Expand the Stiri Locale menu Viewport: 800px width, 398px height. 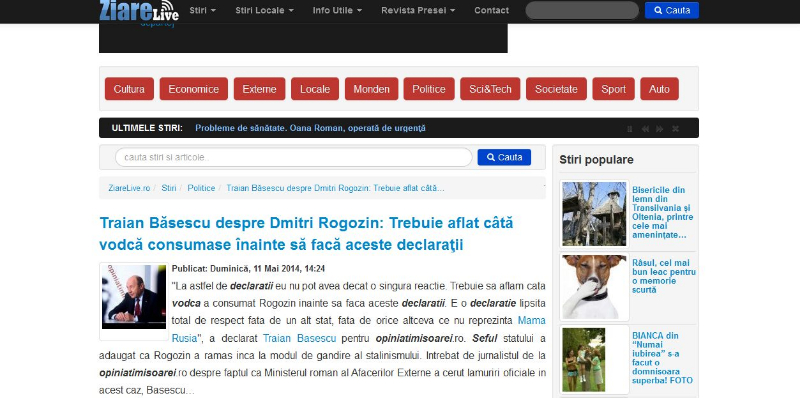click(264, 10)
